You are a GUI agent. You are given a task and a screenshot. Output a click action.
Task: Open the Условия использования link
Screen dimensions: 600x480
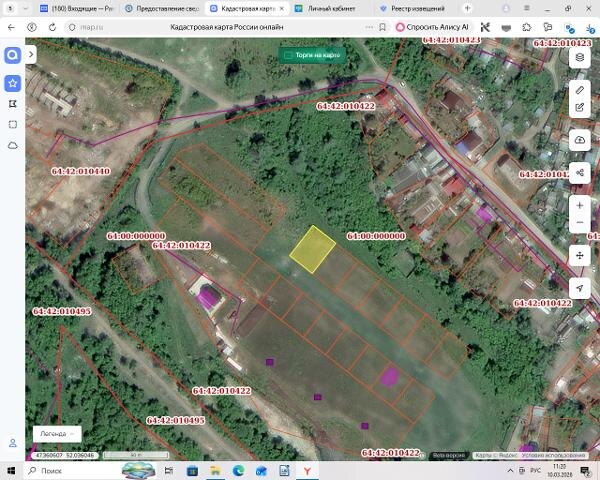pyautogui.click(x=554, y=456)
